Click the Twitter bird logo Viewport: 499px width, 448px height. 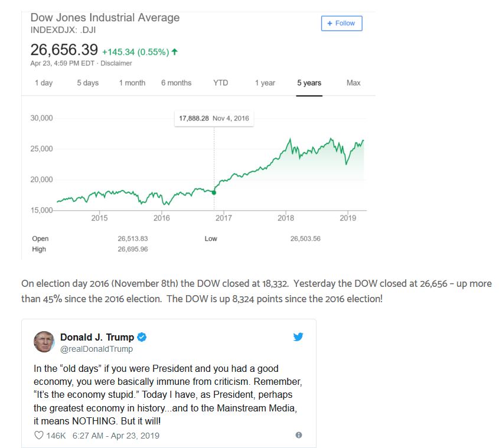point(298,336)
